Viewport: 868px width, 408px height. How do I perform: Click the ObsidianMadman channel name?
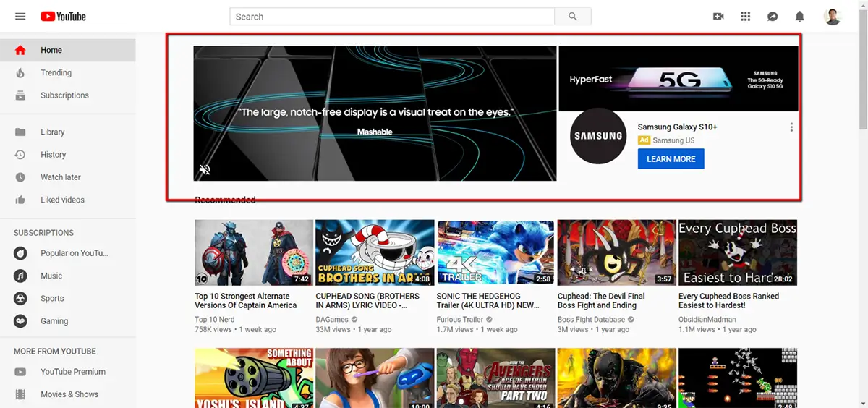[x=707, y=319]
